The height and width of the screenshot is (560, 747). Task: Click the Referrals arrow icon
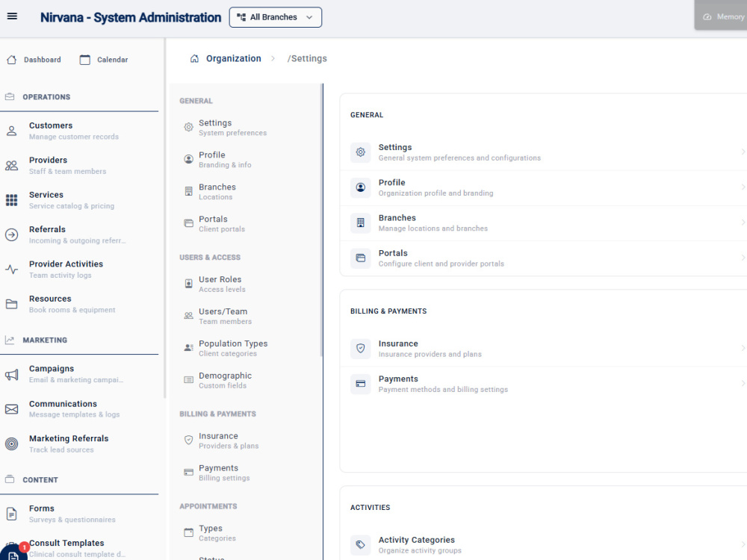click(11, 234)
